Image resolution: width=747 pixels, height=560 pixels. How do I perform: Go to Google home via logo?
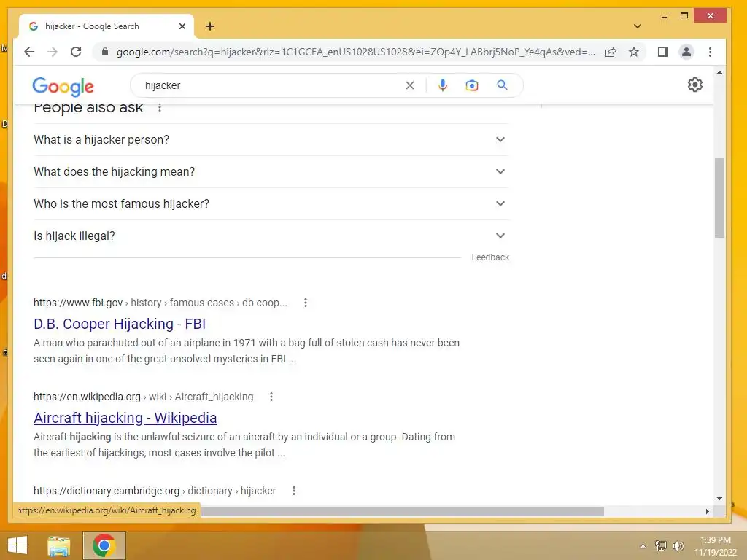click(x=63, y=86)
